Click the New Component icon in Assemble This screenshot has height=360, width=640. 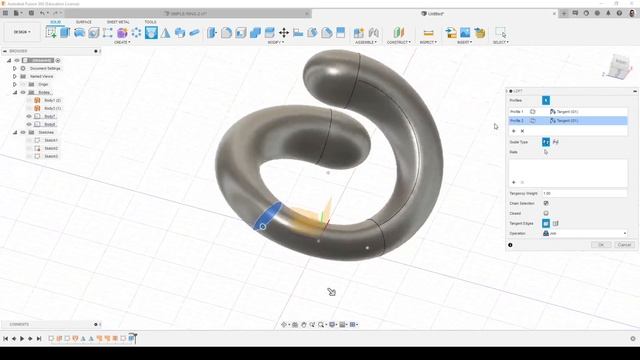[358, 33]
